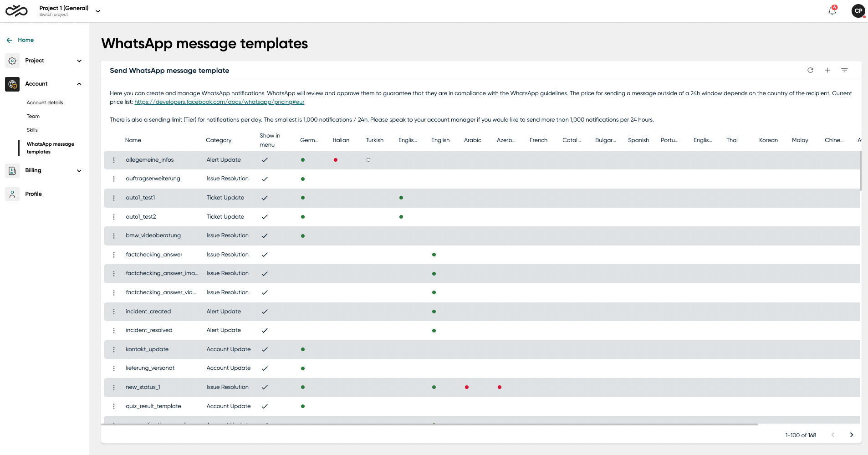The width and height of the screenshot is (868, 455).
Task: Open three-dot menu for new_status_1
Action: (x=114, y=387)
